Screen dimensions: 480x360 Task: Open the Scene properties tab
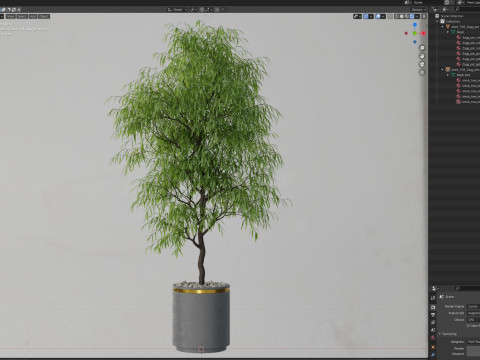(433, 330)
